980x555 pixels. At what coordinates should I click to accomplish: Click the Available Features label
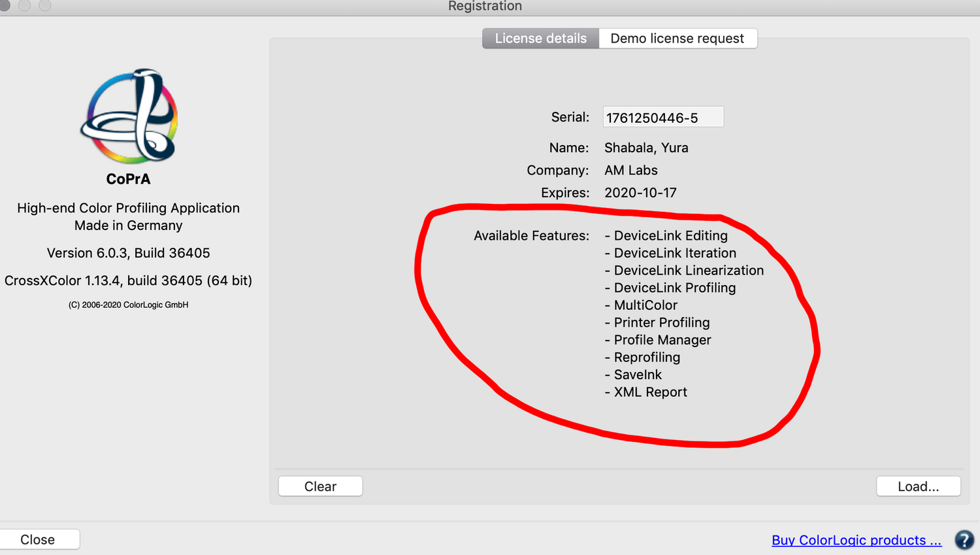point(531,235)
